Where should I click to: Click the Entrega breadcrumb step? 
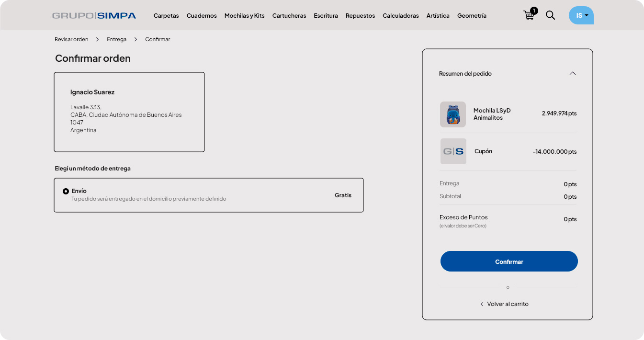coord(116,39)
